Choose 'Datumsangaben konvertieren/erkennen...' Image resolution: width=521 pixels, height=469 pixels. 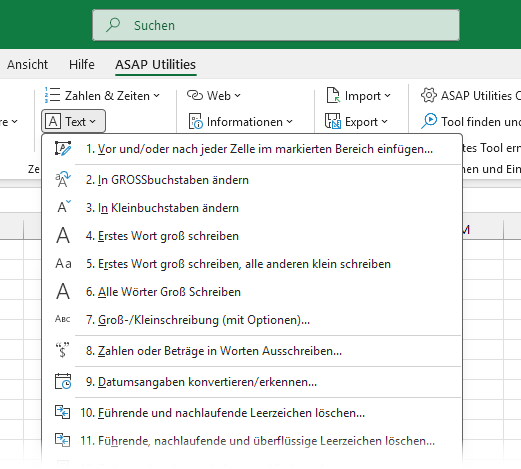[x=252, y=382]
